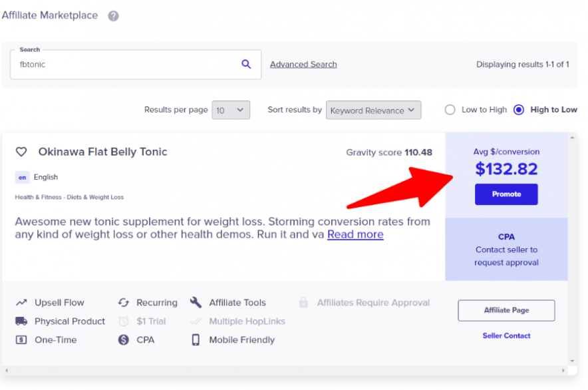Click the One-Time payment icon
The width and height of the screenshot is (588, 390).
21,340
